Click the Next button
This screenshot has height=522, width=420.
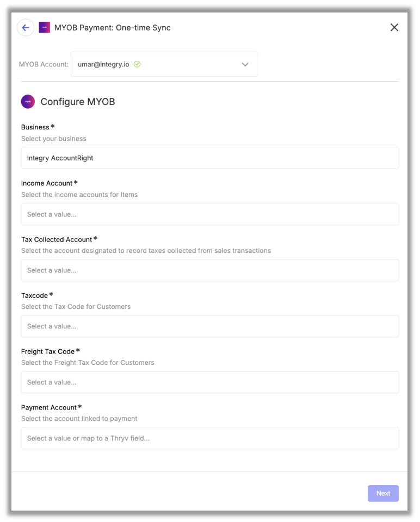click(x=383, y=493)
